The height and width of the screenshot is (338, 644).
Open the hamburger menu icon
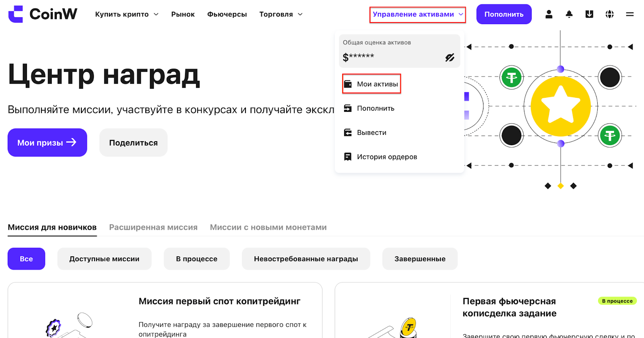click(x=630, y=14)
